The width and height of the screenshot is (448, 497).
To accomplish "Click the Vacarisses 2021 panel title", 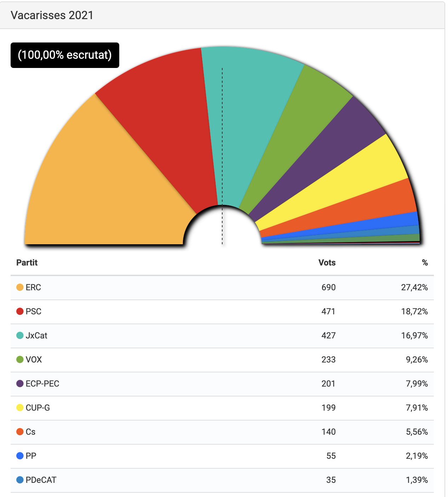I will (x=52, y=15).
